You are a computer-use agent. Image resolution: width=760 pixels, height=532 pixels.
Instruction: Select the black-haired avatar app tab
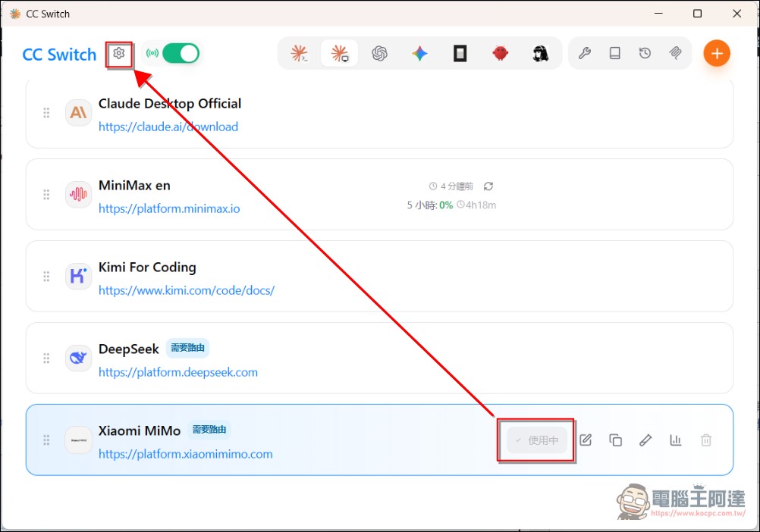[x=541, y=53]
